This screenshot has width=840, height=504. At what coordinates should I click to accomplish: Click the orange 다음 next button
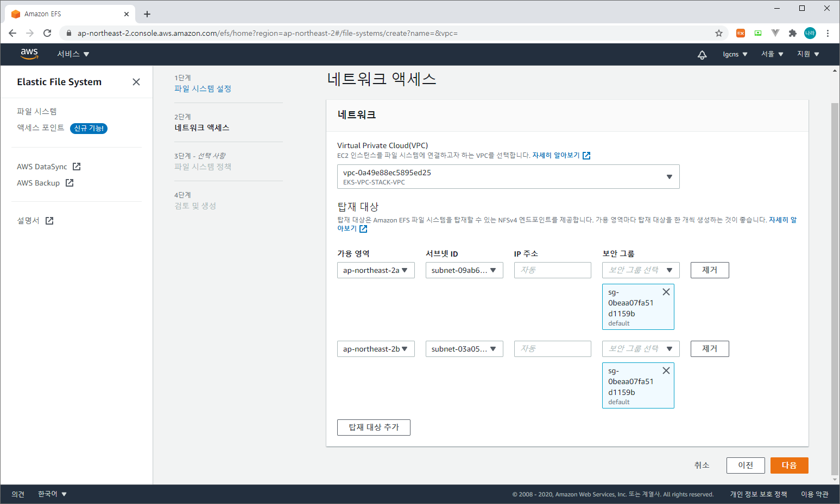pyautogui.click(x=790, y=465)
